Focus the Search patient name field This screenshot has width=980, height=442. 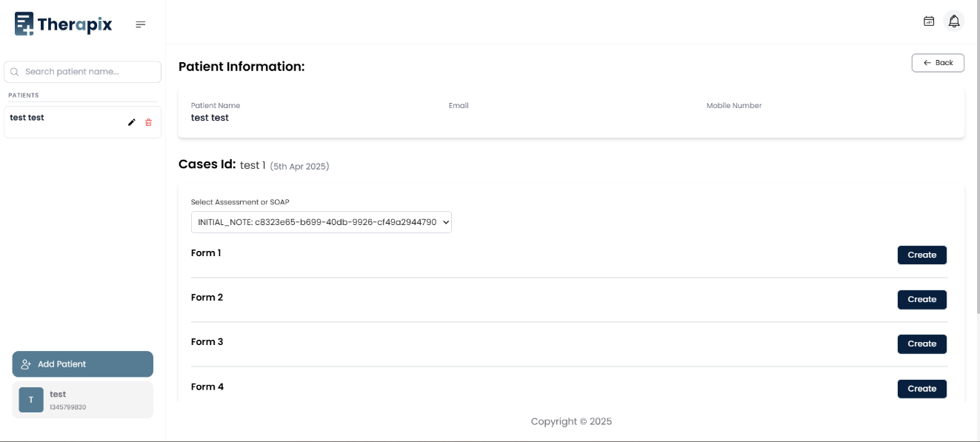tap(89, 72)
